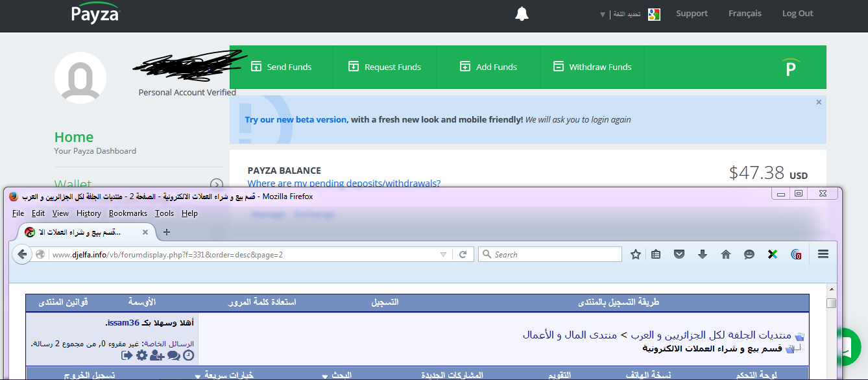This screenshot has height=380, width=868.
Task: Open the Payza notifications bell
Action: click(522, 14)
